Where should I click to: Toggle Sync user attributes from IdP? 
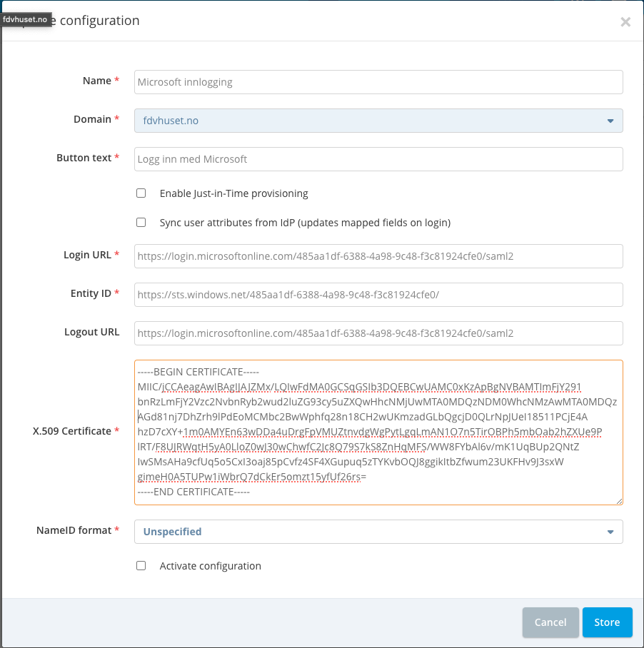coord(141,223)
